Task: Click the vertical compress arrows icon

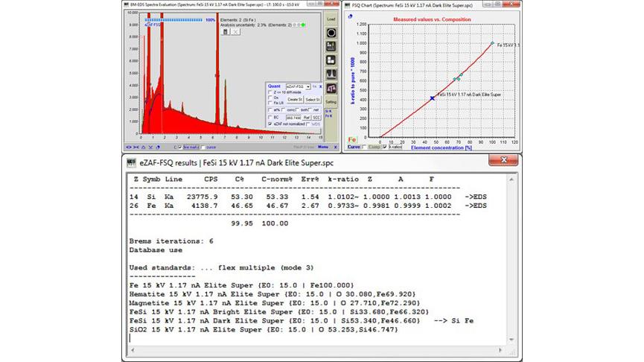Action: click(150, 147)
